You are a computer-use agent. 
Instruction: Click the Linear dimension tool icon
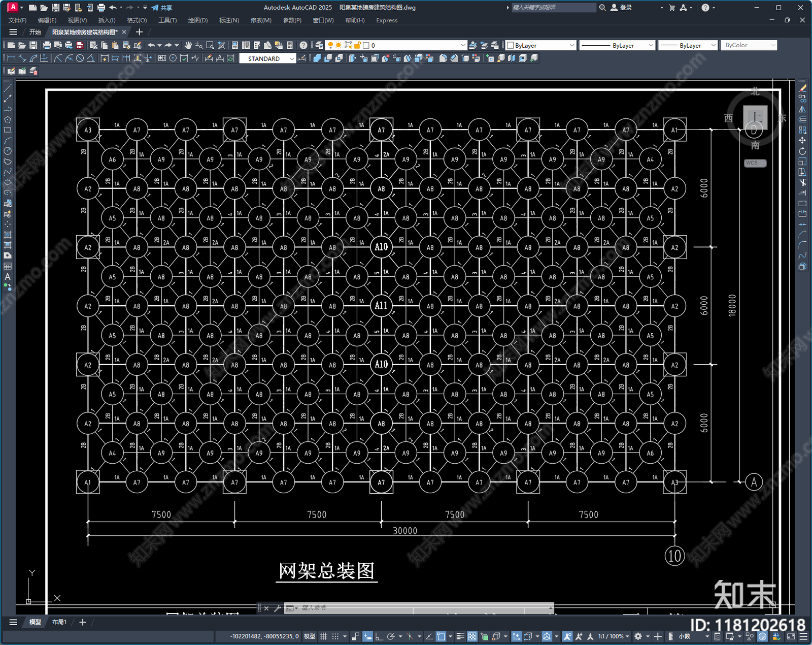(11, 58)
